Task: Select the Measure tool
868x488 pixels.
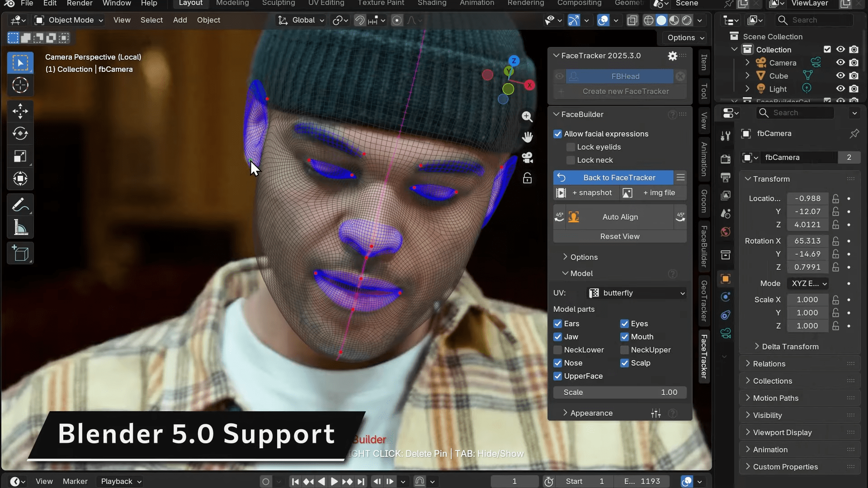Action: (x=20, y=227)
